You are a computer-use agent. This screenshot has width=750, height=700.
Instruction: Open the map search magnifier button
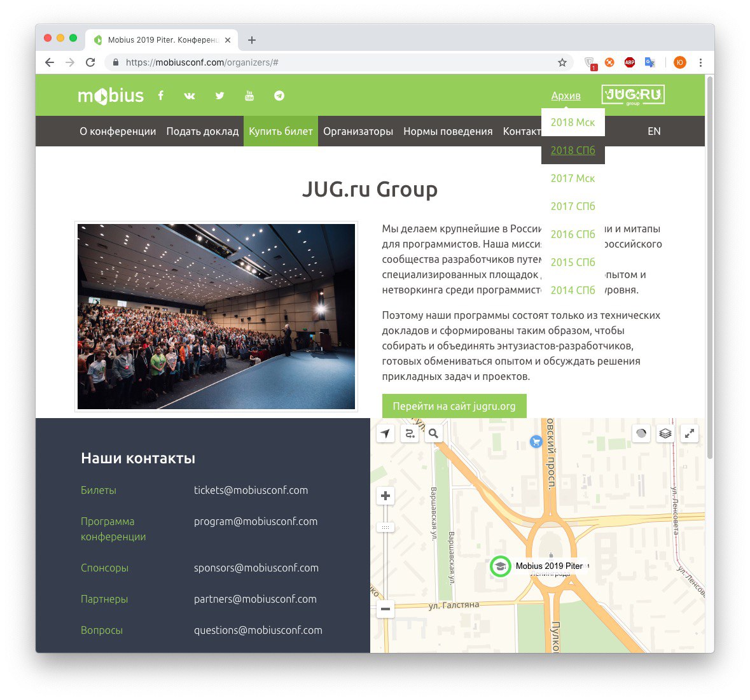tap(433, 433)
